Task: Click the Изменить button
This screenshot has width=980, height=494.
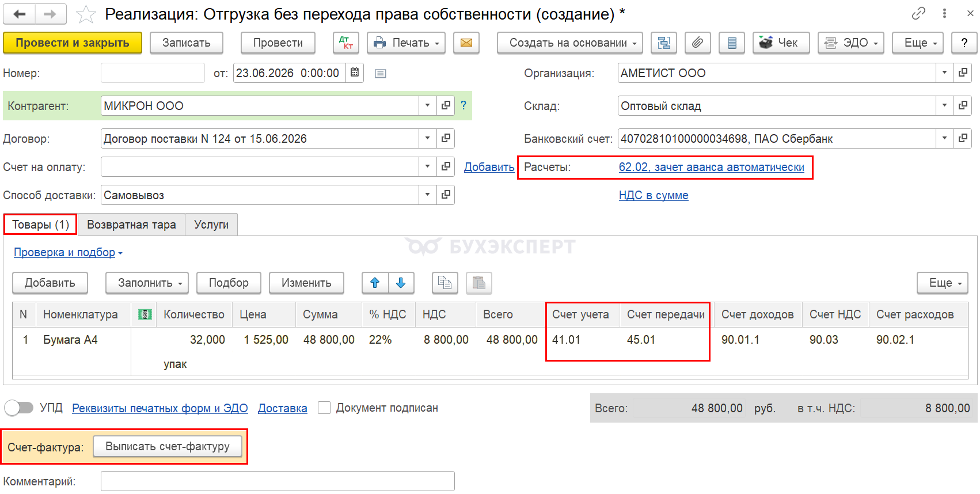Action: 306,283
